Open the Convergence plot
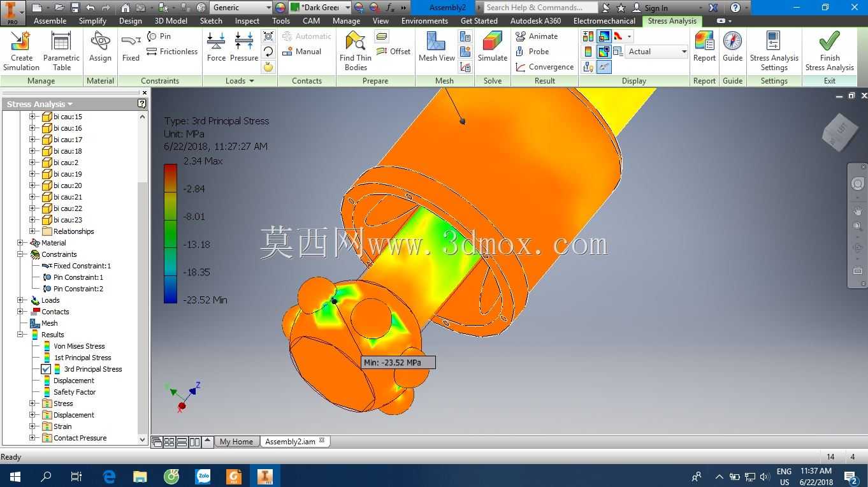The height and width of the screenshot is (487, 868). [545, 67]
